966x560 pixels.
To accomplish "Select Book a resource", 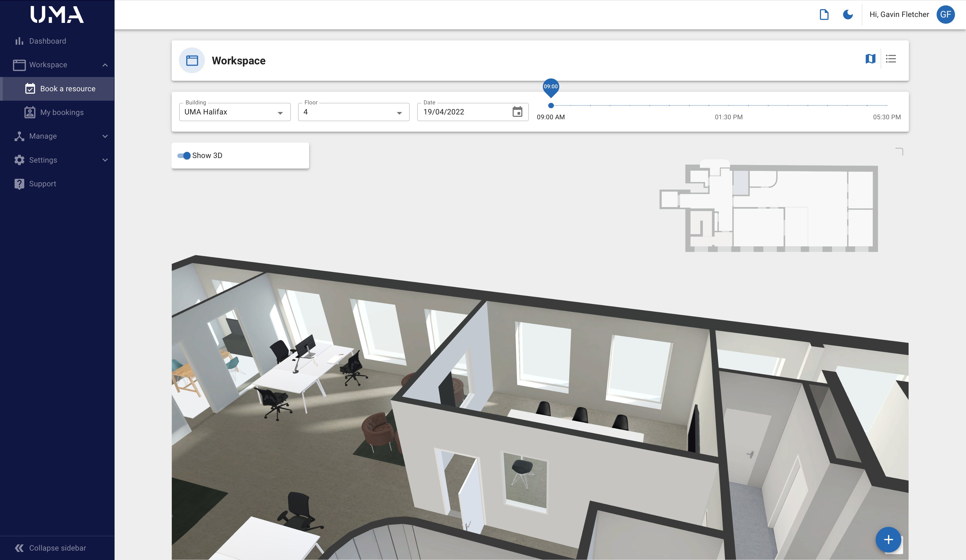I will point(67,89).
